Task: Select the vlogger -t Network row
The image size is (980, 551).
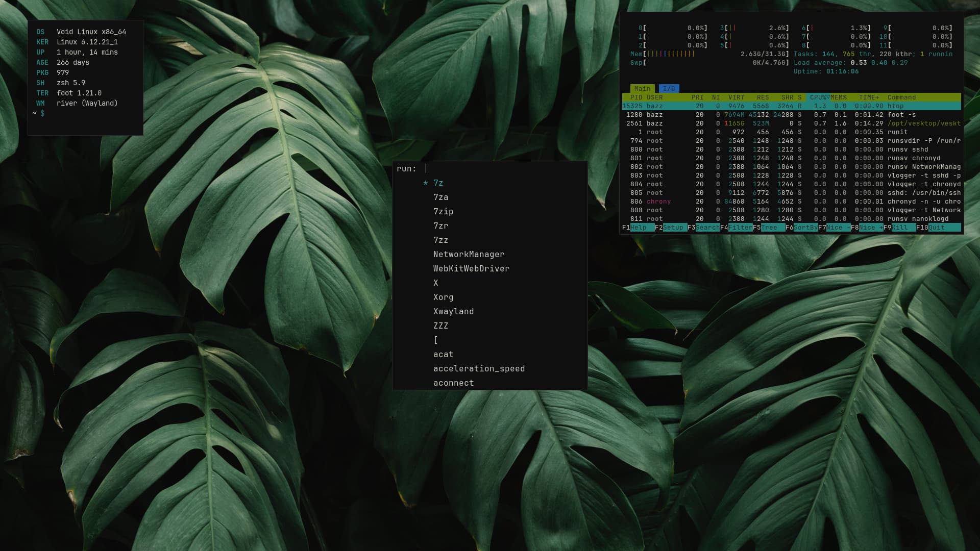Action: [x=791, y=210]
